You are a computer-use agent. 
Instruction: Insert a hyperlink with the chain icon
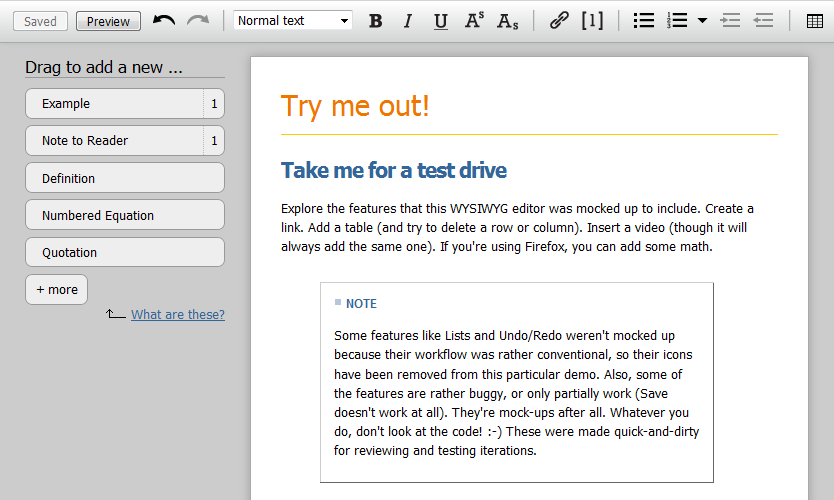[x=559, y=21]
